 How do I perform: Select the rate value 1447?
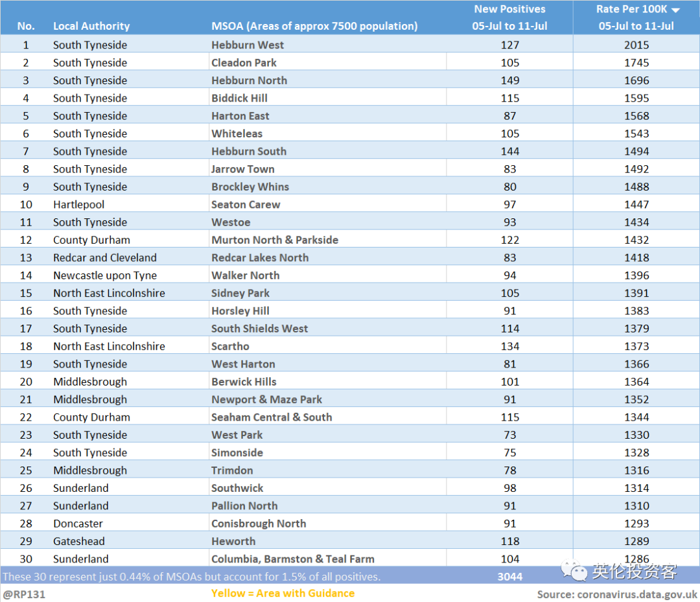tap(636, 204)
